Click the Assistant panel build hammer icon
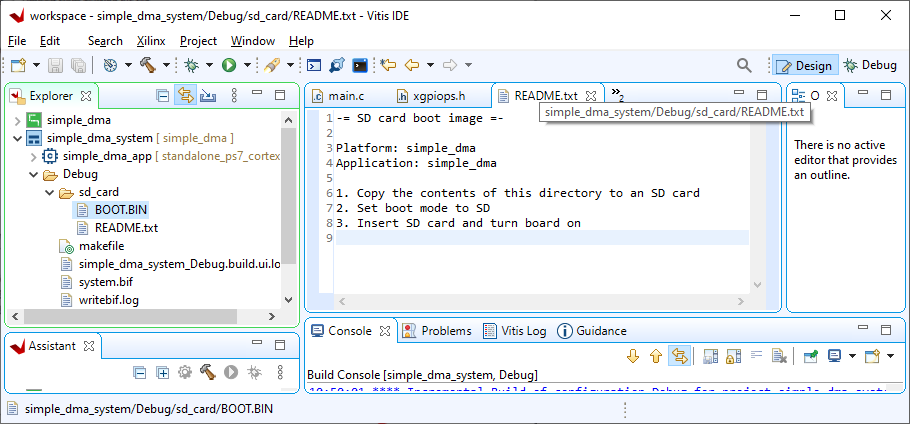 click(207, 372)
